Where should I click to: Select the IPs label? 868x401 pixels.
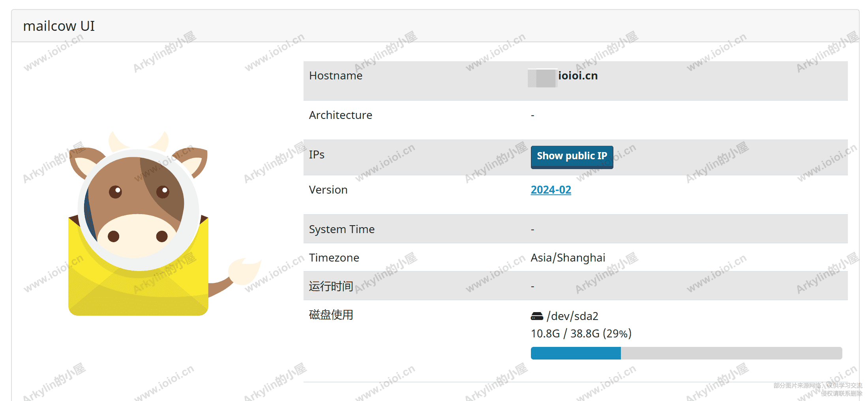point(317,154)
